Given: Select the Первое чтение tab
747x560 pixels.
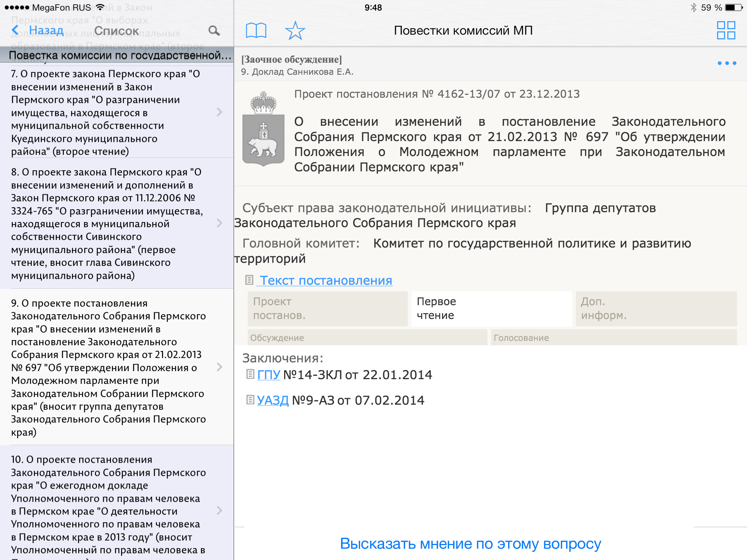Looking at the screenshot, I should pyautogui.click(x=491, y=308).
